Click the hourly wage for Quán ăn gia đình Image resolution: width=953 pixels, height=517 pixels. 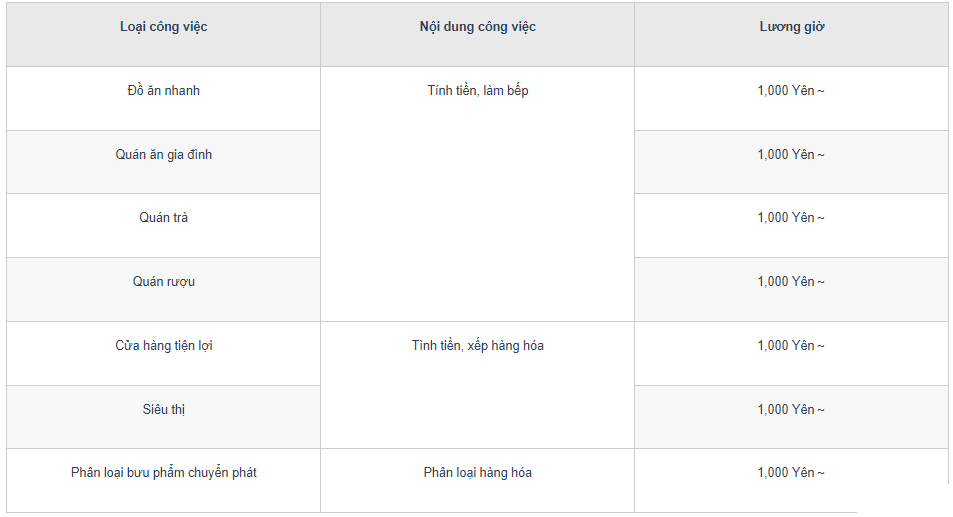click(791, 162)
